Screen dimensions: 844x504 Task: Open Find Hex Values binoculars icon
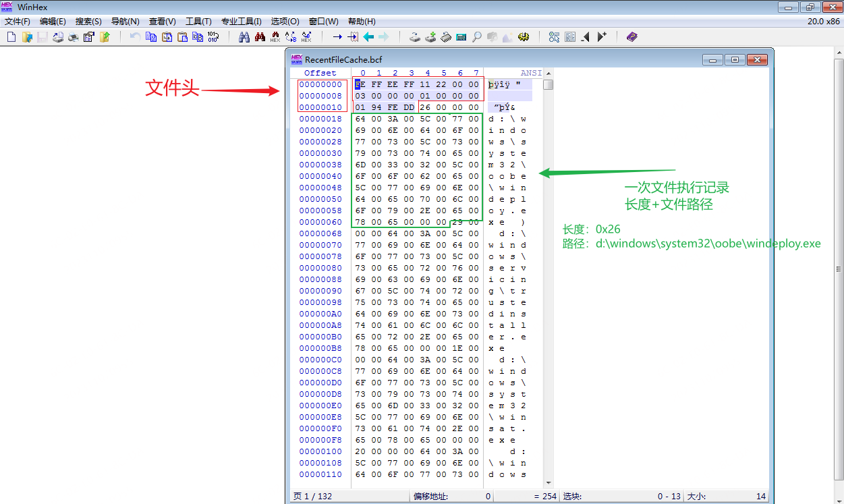(x=275, y=37)
